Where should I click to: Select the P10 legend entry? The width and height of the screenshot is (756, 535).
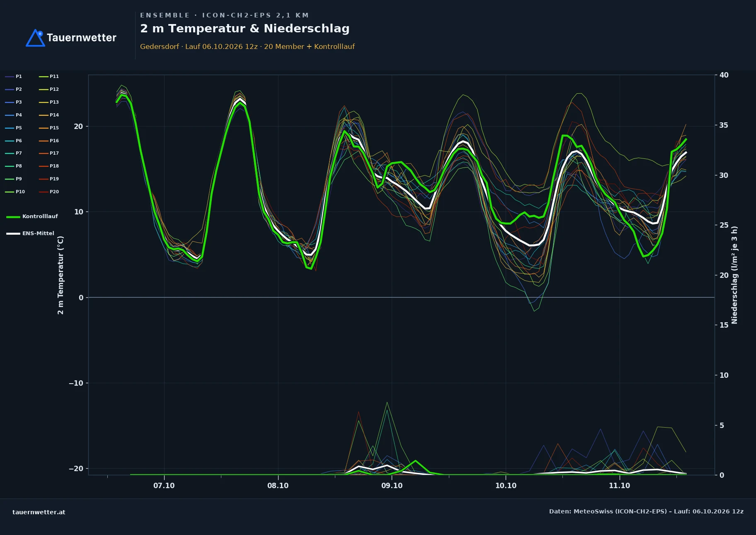pos(15,192)
